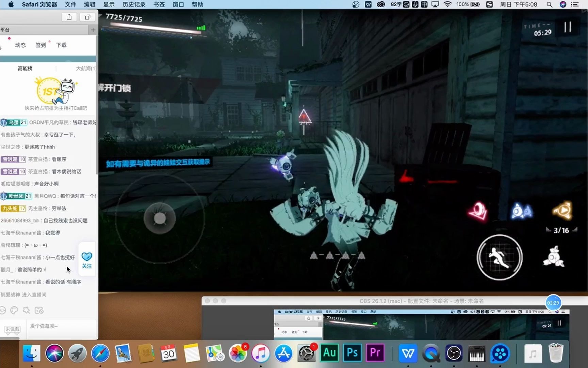Open Calendar in the Dock
Image resolution: width=588 pixels, height=368 pixels.
[x=169, y=353]
